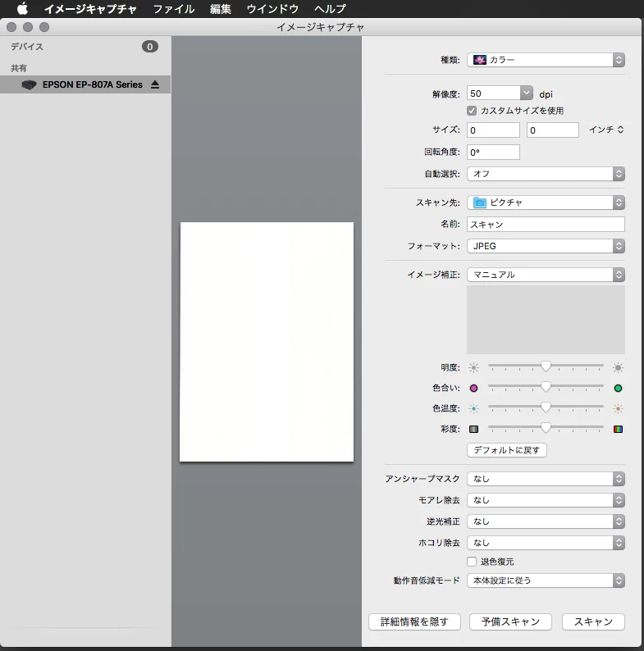The width and height of the screenshot is (644, 651).
Task: Click 詳細情報を隠す button
Action: click(414, 621)
